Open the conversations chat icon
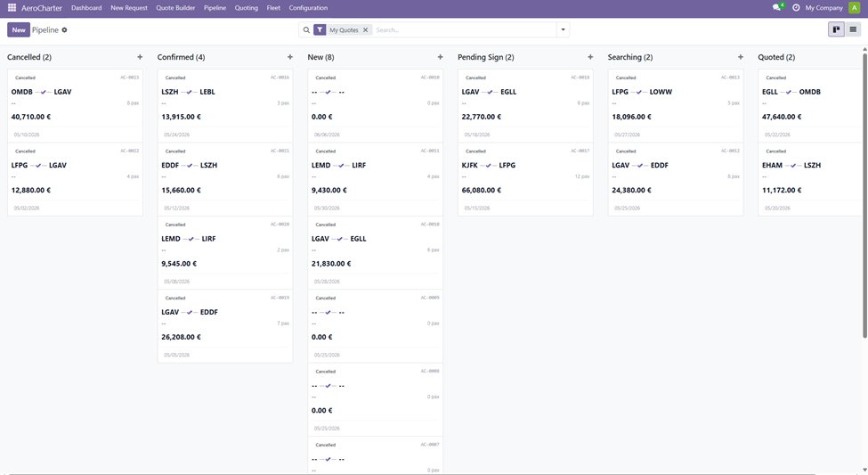 click(x=776, y=8)
